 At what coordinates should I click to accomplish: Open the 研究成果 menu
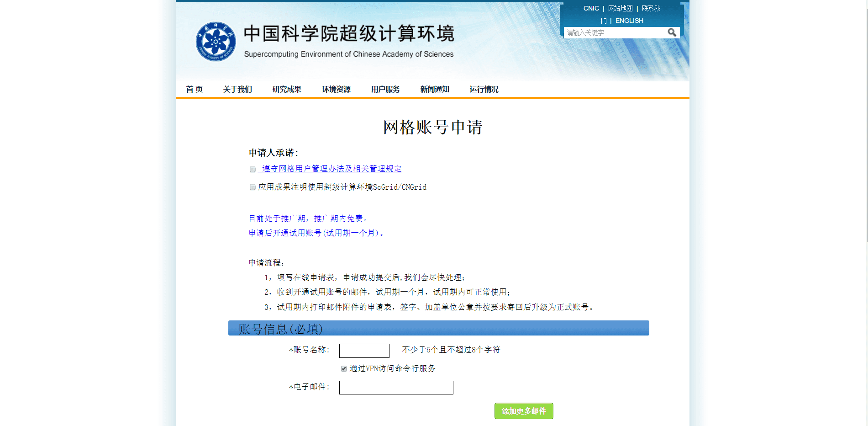click(287, 89)
